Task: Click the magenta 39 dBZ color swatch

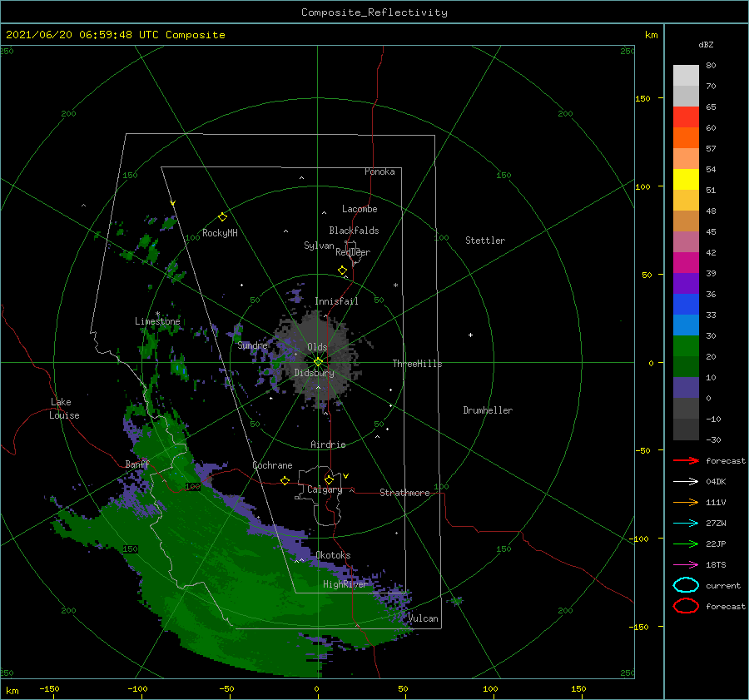Action: point(686,263)
